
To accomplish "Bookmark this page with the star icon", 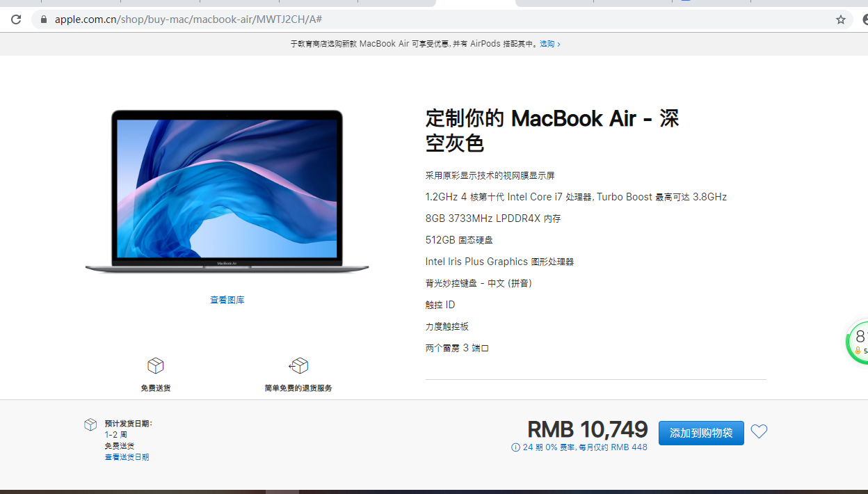I will (841, 19).
